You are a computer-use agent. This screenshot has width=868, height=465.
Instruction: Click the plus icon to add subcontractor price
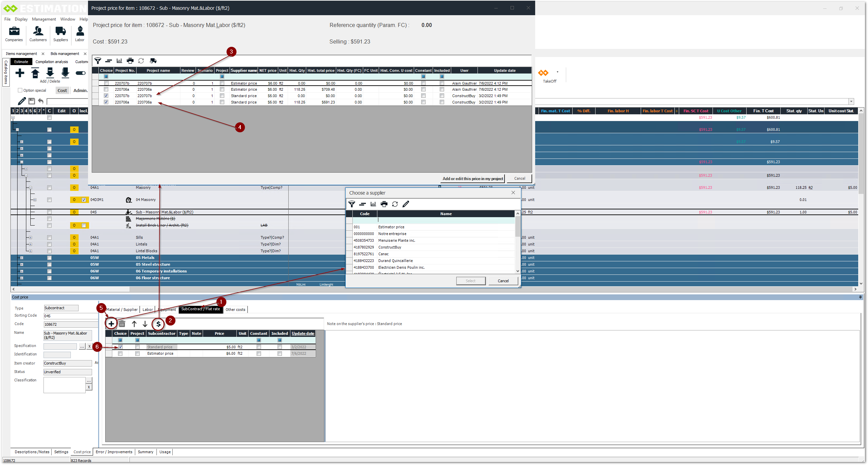coord(111,324)
